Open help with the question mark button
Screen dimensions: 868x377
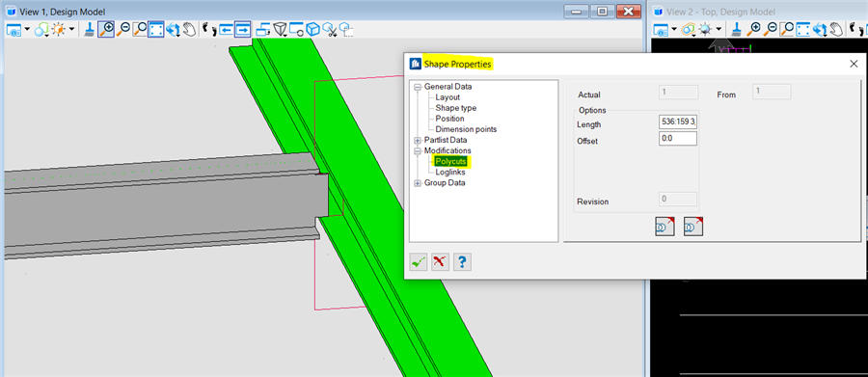(x=462, y=262)
